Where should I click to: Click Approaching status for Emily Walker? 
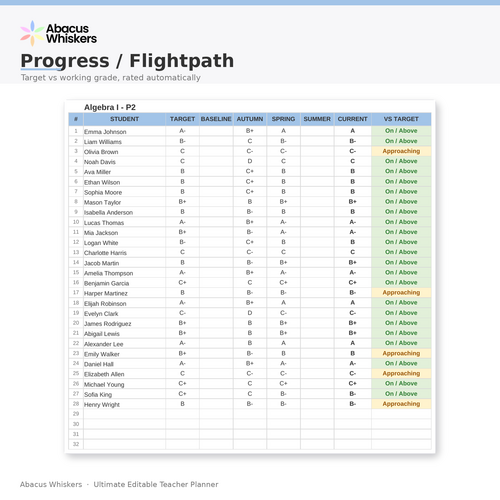click(401, 353)
